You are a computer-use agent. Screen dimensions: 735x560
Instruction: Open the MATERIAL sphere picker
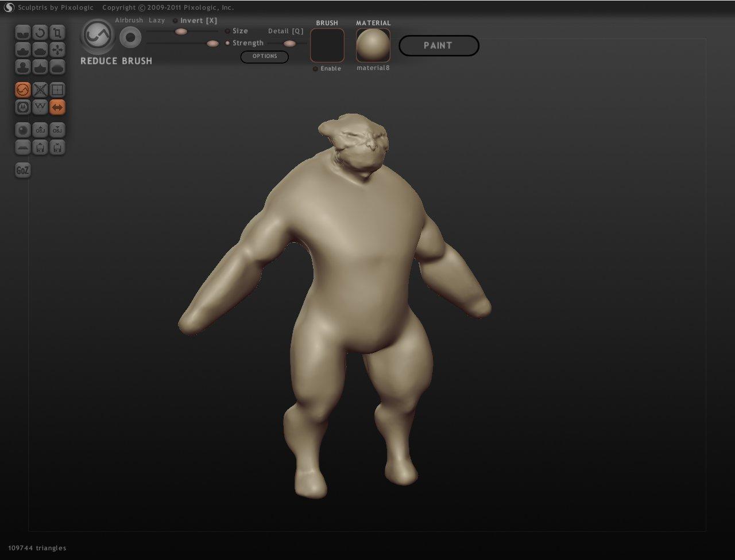[373, 45]
